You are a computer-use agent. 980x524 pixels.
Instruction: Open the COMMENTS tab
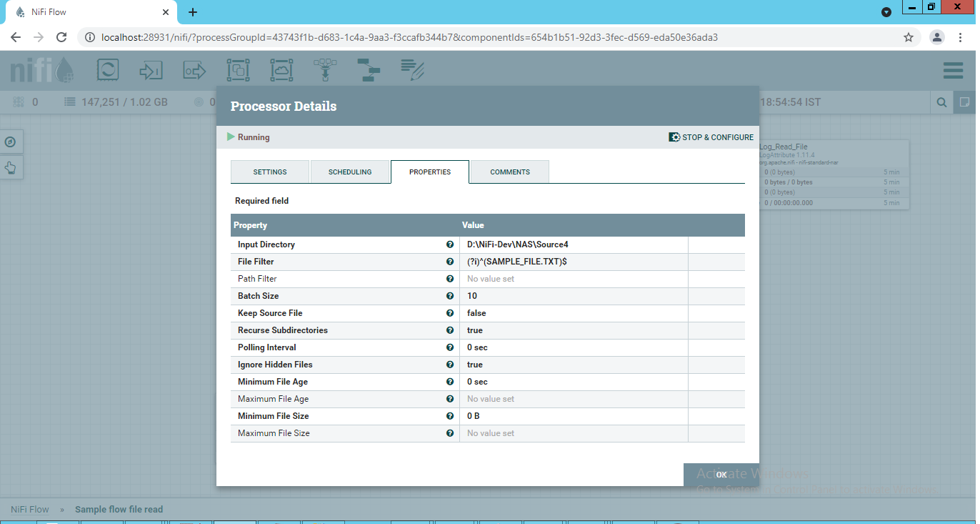pos(509,172)
